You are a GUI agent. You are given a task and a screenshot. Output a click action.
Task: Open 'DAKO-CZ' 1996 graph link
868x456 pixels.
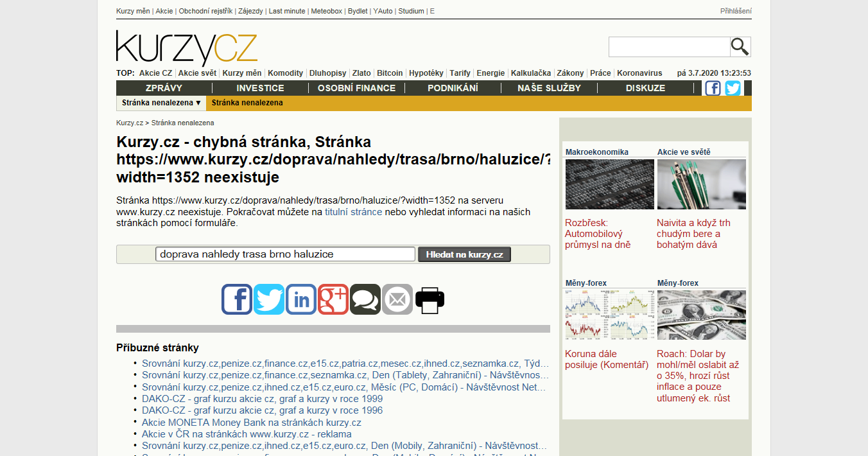[262, 410]
